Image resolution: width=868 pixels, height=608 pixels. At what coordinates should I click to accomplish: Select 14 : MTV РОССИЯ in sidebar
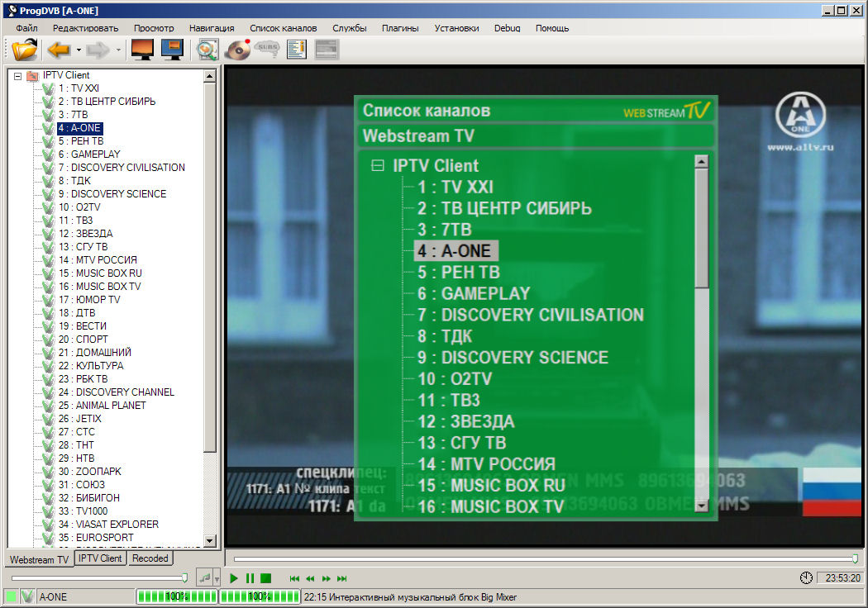pos(98,260)
